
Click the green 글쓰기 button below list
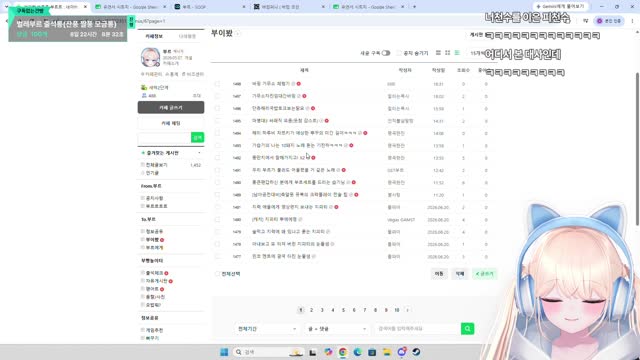484,274
